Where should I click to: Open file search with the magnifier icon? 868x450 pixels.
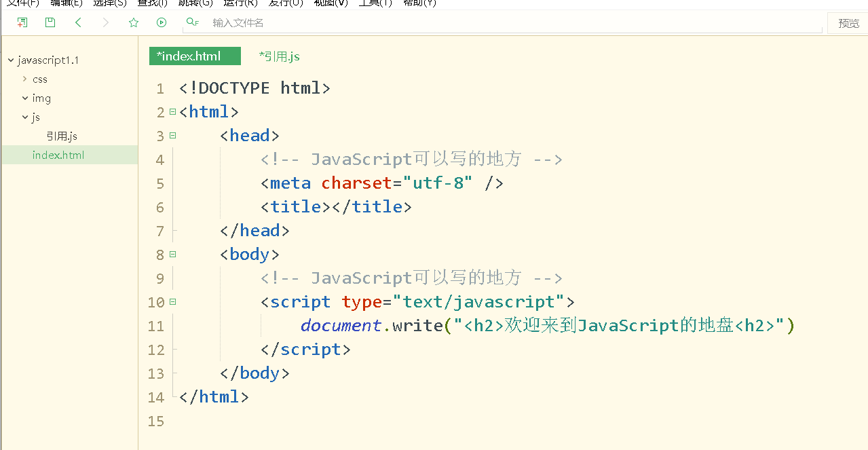click(191, 22)
